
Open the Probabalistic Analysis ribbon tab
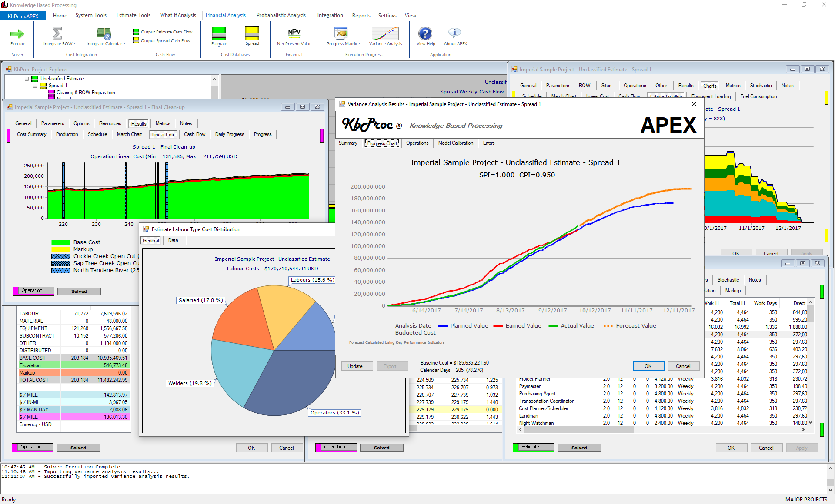[281, 15]
